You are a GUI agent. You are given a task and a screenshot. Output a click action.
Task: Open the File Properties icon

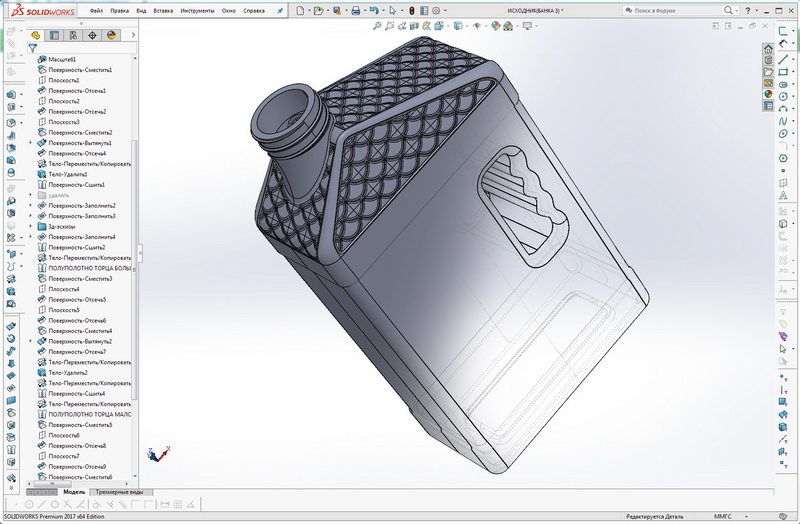click(x=424, y=10)
